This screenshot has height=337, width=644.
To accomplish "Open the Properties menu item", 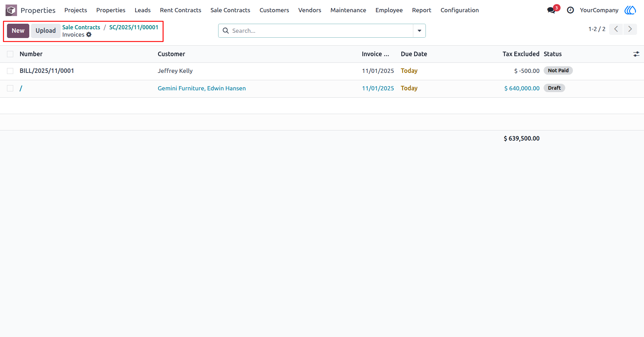I will [111, 10].
